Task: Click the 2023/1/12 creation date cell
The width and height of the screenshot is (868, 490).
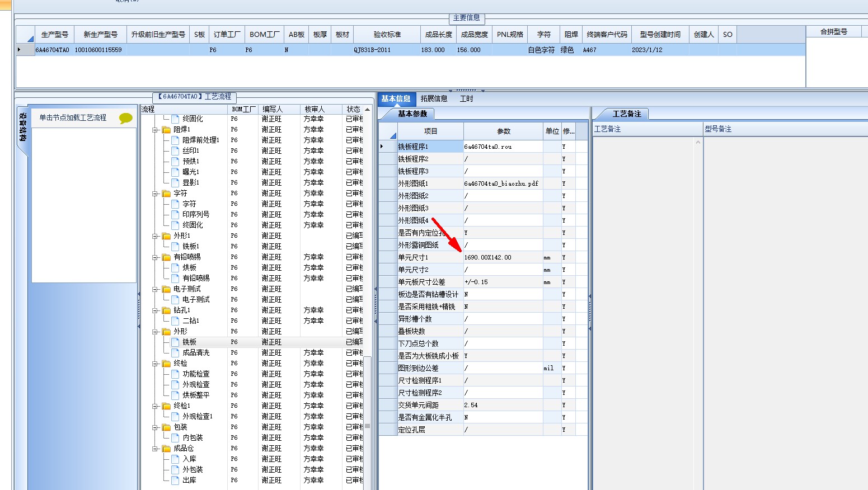Action: (x=660, y=50)
